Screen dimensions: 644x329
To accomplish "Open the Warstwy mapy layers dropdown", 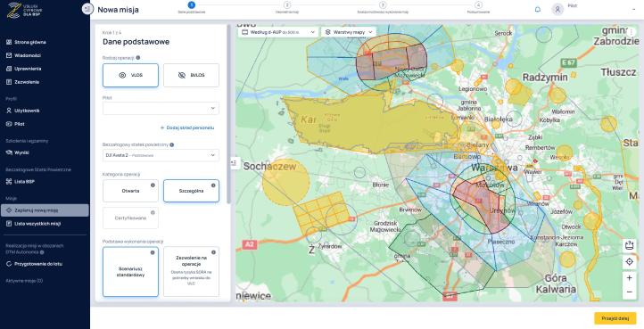I will coord(349,32).
